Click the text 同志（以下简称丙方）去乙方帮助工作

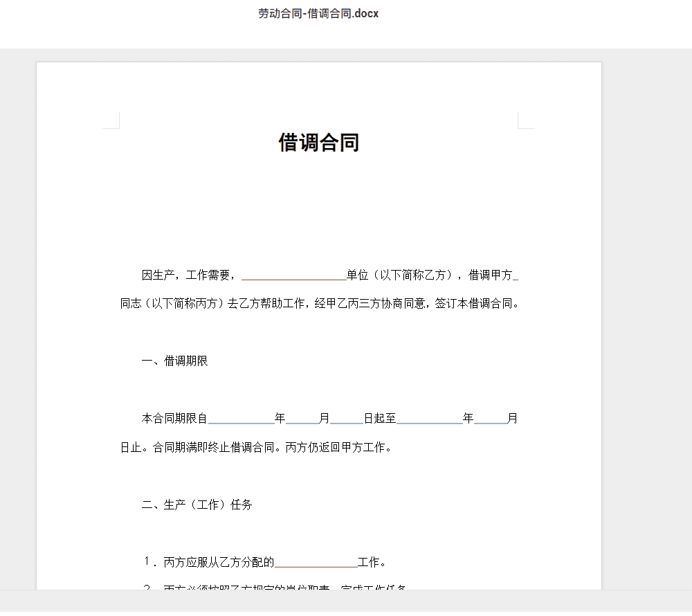point(212,304)
